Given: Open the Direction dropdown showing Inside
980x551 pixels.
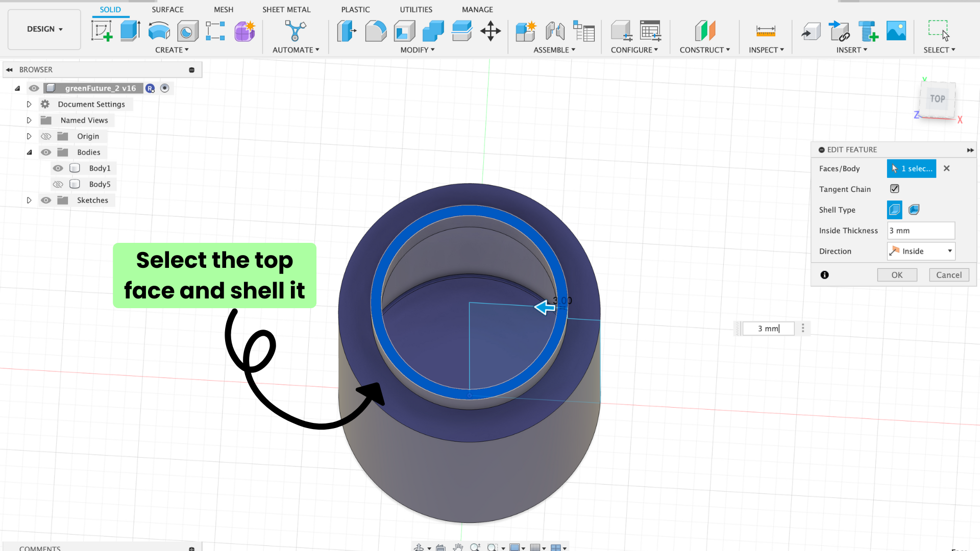Looking at the screenshot, I should coord(921,251).
